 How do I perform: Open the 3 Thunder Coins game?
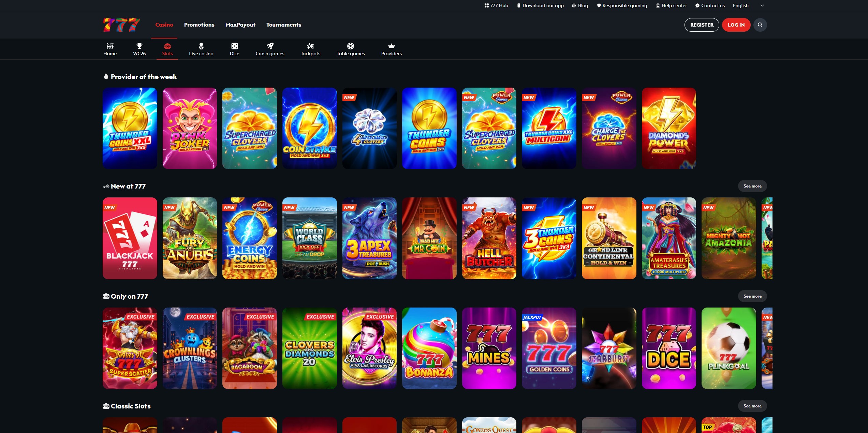pos(549,238)
